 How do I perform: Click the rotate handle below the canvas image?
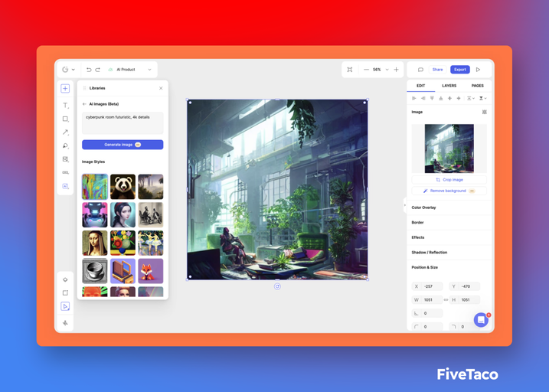tap(277, 286)
